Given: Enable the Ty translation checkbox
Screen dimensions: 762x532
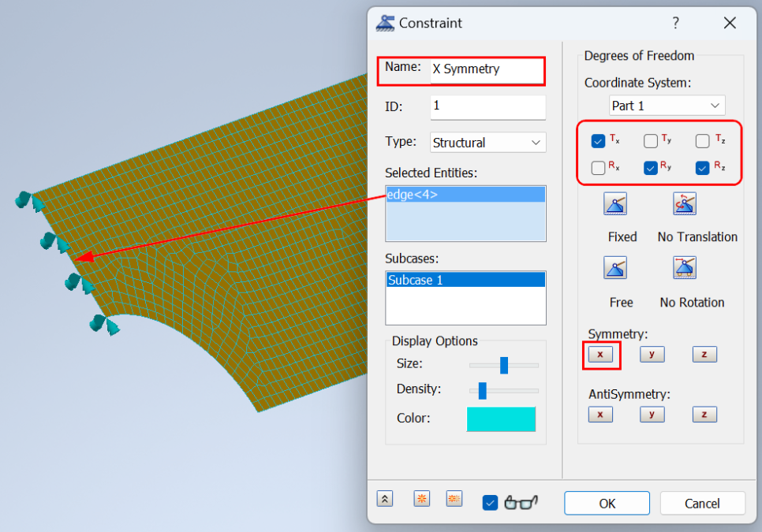Looking at the screenshot, I should (651, 142).
